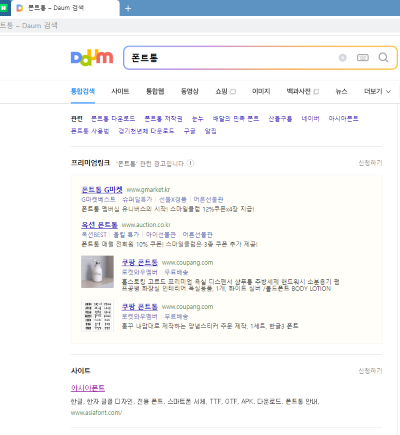
Task: Open the 옥션 폰트통 ad link
Action: point(99,225)
